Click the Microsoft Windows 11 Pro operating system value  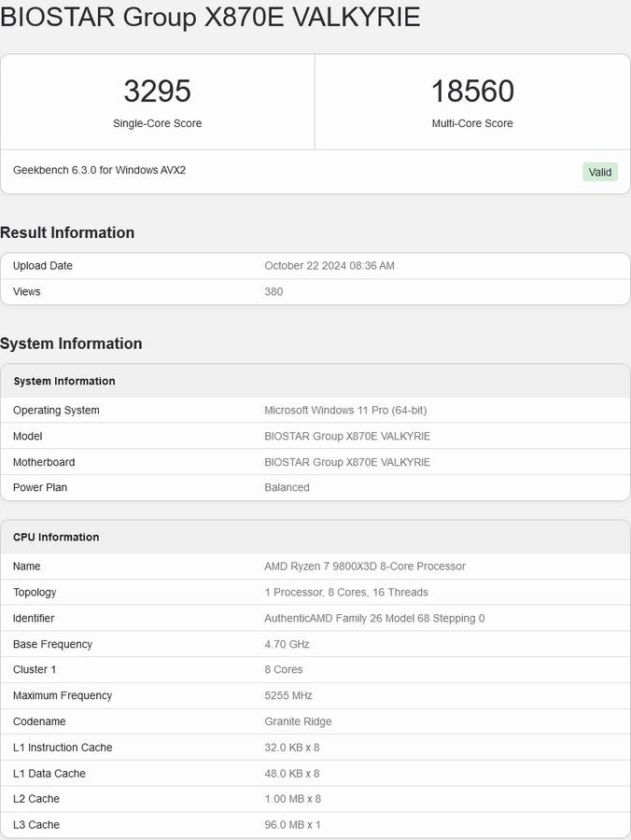point(345,411)
